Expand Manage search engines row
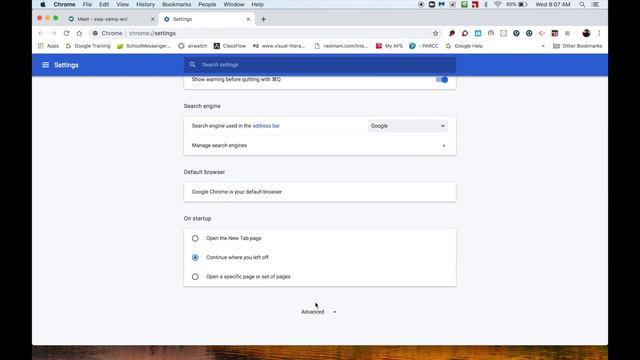Viewport: 640px width, 360px height. pos(320,146)
